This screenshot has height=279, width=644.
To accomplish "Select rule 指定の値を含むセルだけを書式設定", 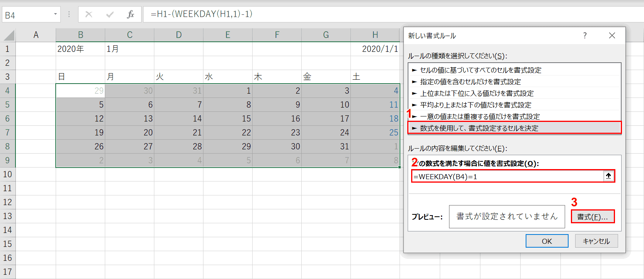I will pos(514,82).
